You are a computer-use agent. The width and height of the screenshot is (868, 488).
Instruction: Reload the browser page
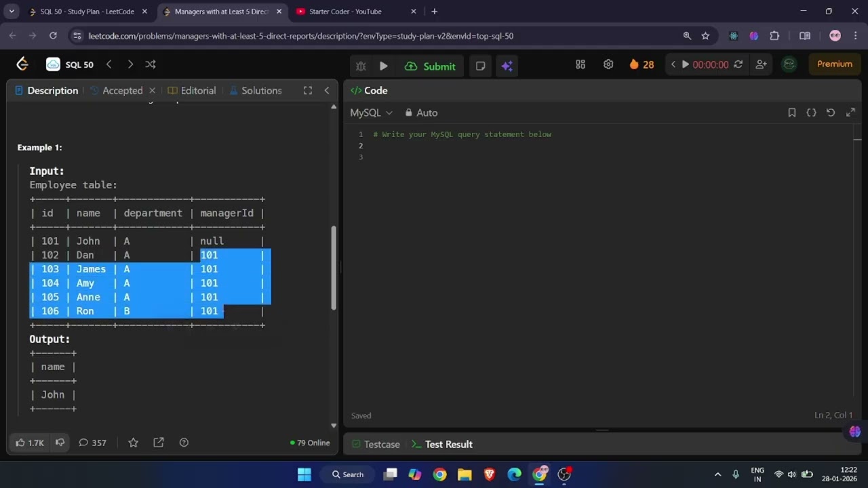click(x=53, y=36)
